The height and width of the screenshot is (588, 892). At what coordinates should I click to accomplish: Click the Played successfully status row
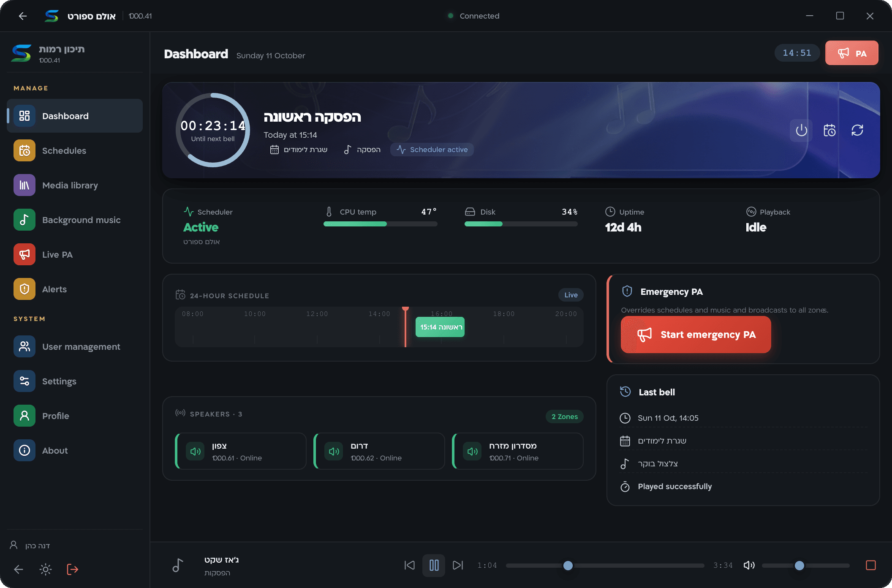[743, 487]
